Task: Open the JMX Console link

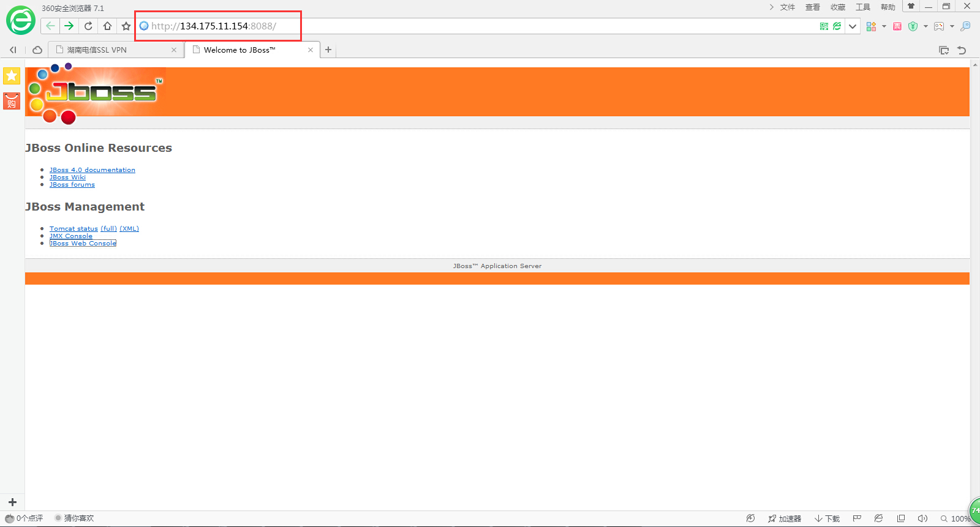Action: tap(71, 236)
